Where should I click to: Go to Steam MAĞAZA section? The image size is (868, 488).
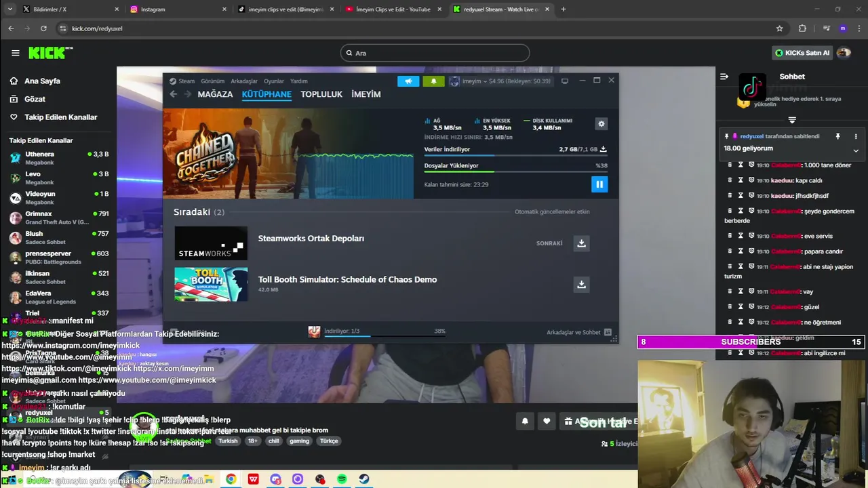click(x=215, y=94)
